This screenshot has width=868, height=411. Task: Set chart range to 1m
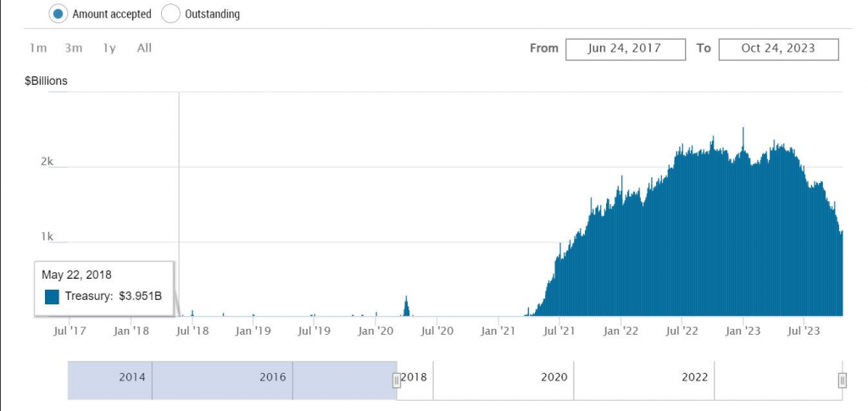38,47
